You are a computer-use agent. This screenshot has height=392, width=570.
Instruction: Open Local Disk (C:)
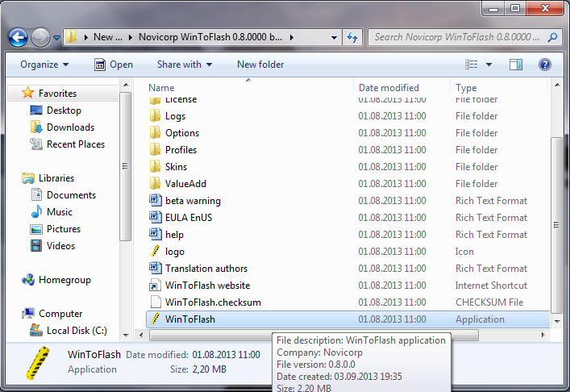pyautogui.click(x=77, y=331)
